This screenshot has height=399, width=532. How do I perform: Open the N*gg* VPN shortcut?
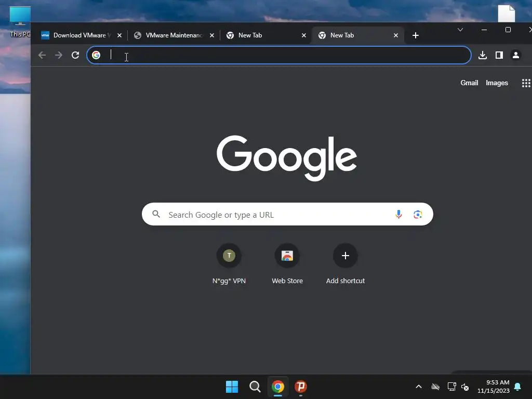(229, 264)
